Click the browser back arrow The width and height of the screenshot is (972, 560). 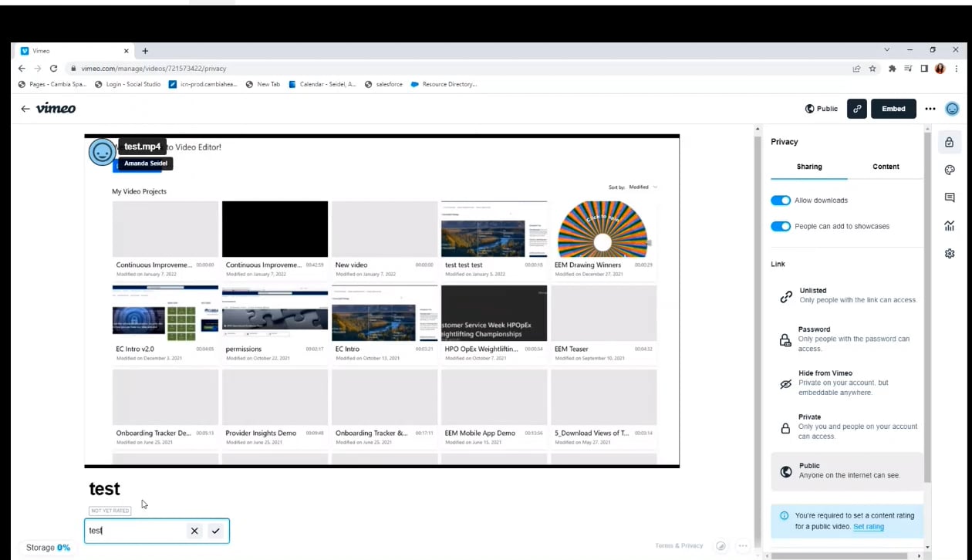pyautogui.click(x=22, y=68)
